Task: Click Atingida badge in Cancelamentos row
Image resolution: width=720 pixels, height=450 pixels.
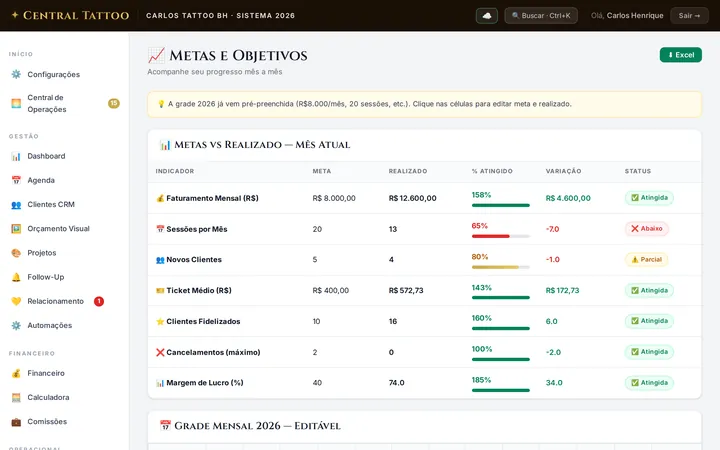Action: click(x=649, y=352)
